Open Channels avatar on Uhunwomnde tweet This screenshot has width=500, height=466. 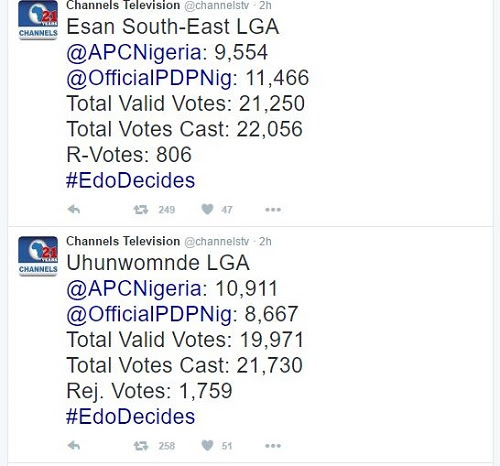[x=38, y=256]
